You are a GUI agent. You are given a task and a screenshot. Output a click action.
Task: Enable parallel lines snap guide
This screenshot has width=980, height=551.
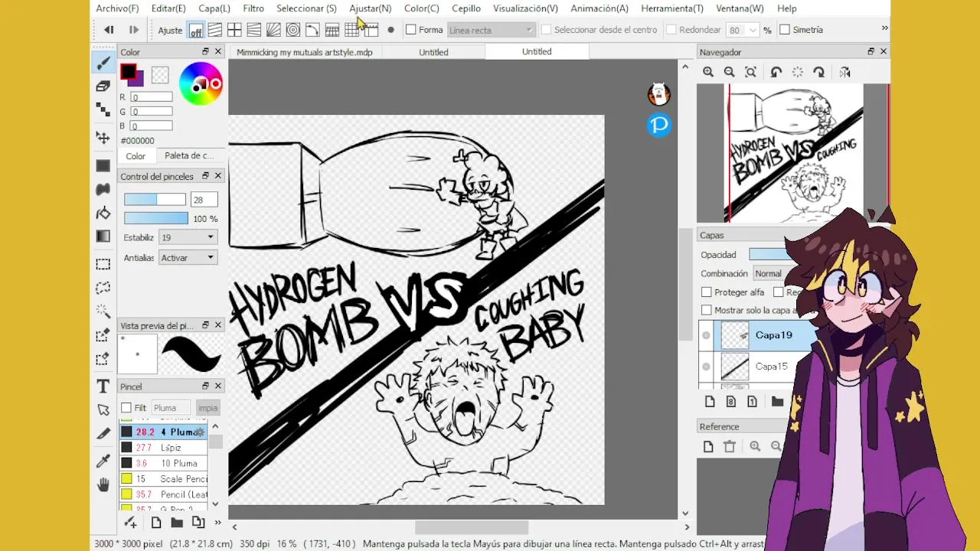(215, 30)
